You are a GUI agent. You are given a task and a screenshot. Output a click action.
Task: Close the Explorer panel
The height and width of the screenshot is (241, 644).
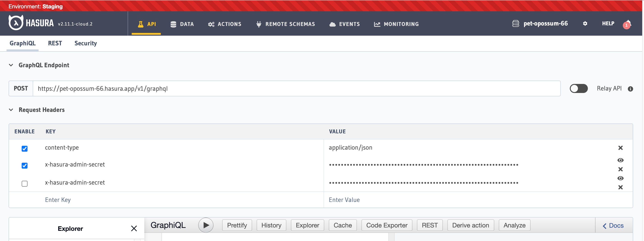[x=134, y=228]
